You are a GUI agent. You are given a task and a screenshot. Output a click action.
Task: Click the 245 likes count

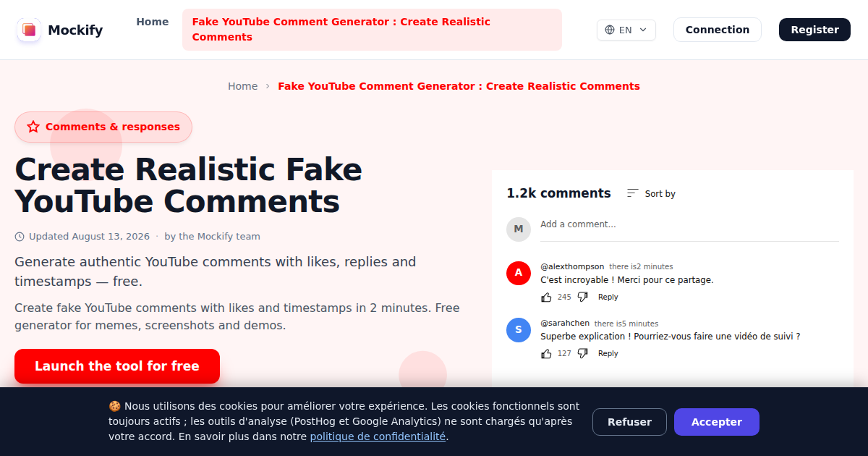(x=564, y=297)
